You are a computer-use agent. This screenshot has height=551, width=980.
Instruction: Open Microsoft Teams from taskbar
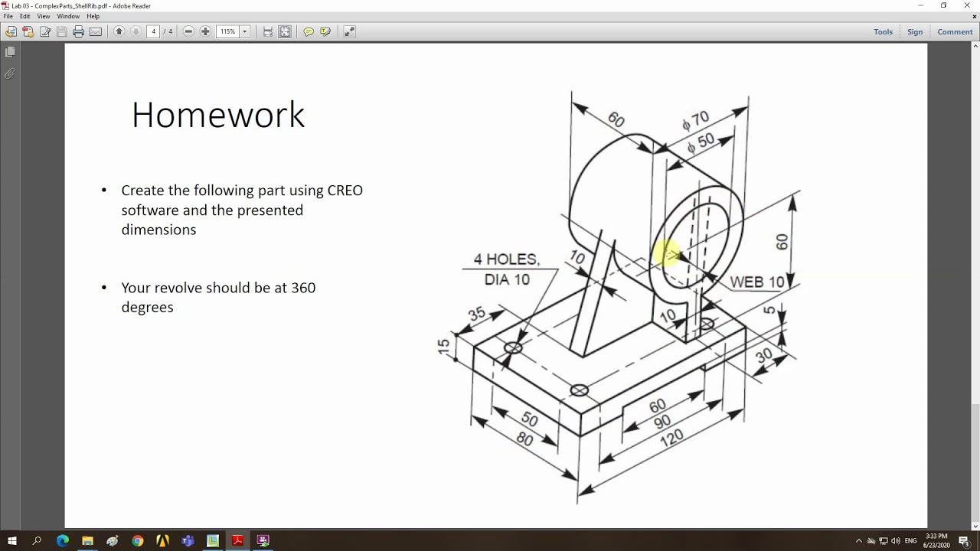[x=188, y=541]
